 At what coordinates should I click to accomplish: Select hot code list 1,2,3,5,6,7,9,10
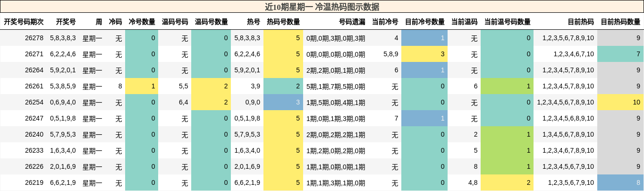pos(571,182)
